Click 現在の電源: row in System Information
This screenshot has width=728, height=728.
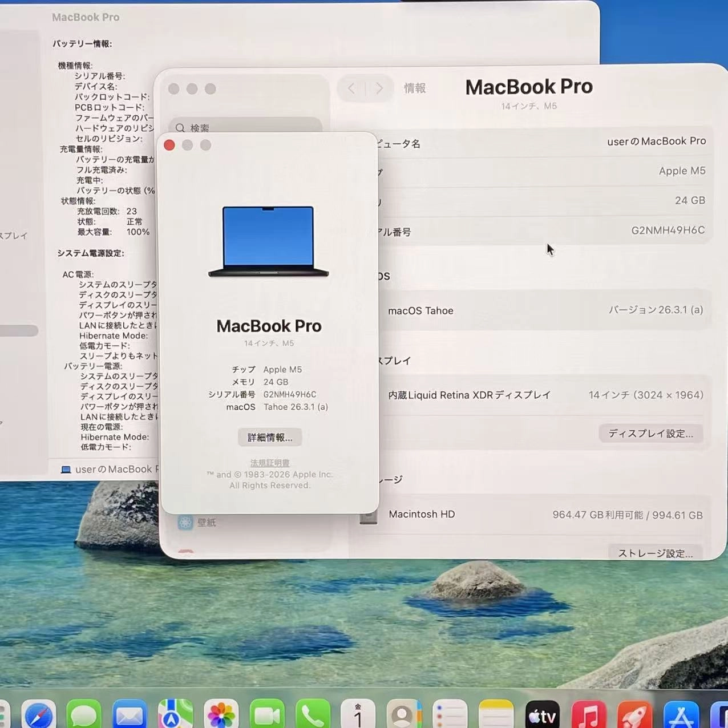(102, 427)
